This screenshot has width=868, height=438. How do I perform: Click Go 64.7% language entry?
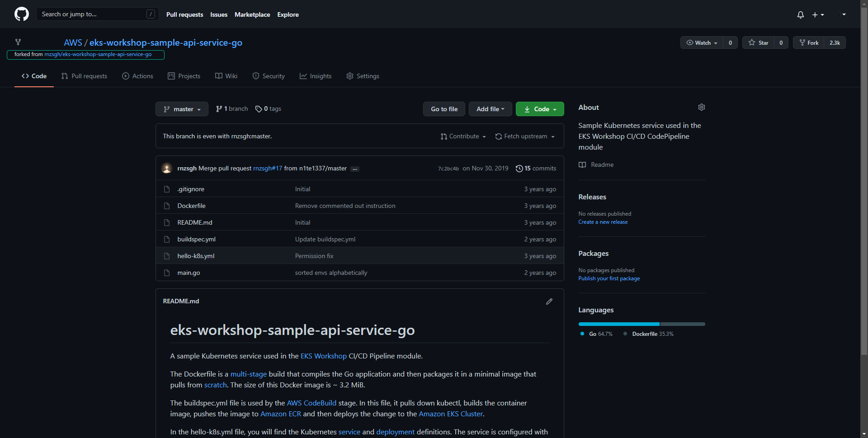click(596, 334)
